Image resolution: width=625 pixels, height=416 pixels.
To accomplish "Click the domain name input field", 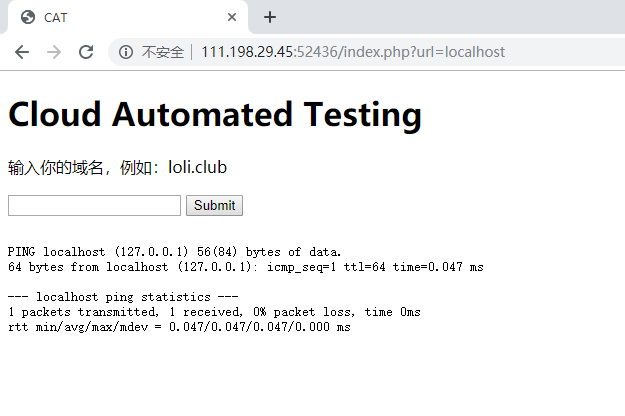I will [94, 205].
